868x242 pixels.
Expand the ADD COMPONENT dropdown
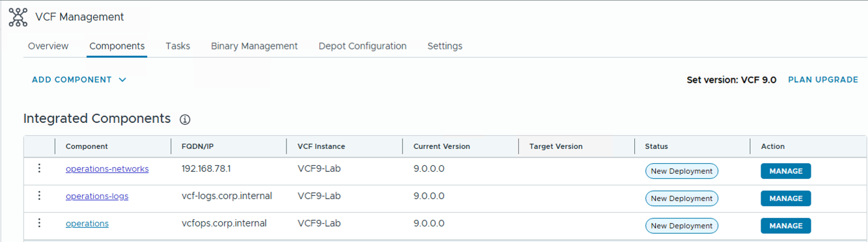point(79,79)
